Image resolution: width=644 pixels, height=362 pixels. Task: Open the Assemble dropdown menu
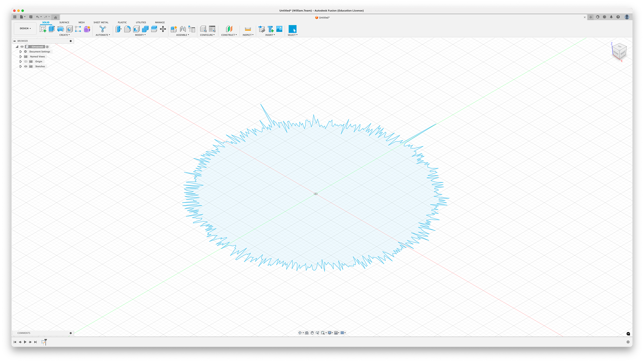tap(182, 35)
